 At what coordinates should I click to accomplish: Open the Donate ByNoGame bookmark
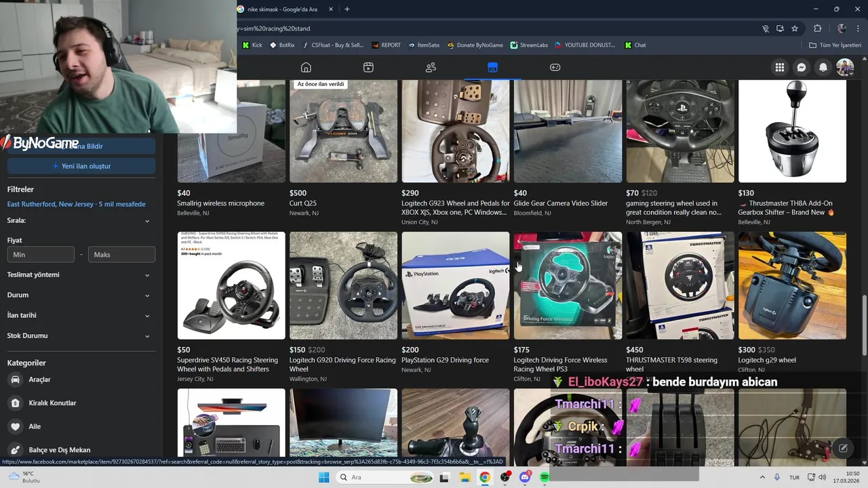475,45
